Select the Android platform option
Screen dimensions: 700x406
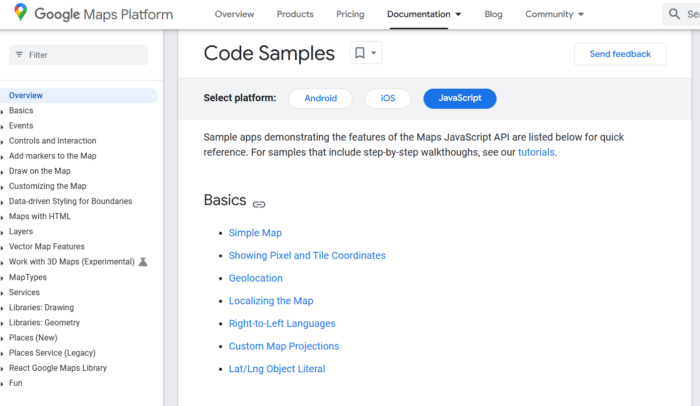point(320,98)
